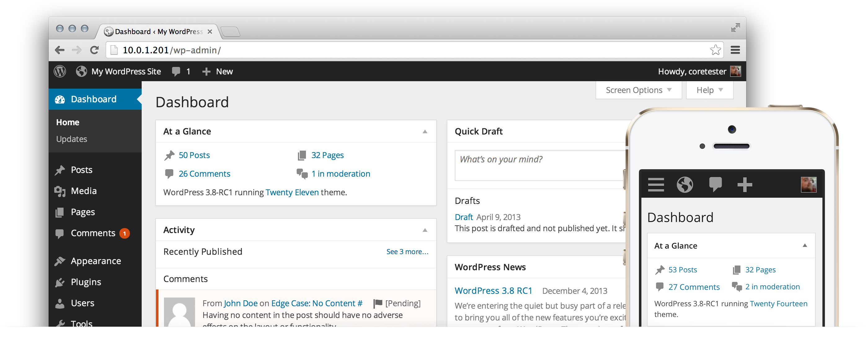Bookmark page with star icon
This screenshot has width=868, height=353.
click(715, 50)
